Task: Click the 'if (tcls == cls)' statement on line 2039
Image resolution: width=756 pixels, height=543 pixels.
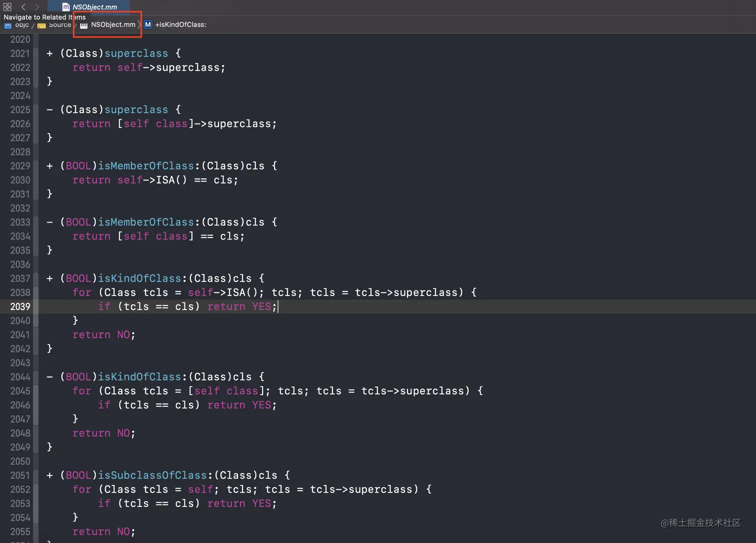Action: coord(187,306)
